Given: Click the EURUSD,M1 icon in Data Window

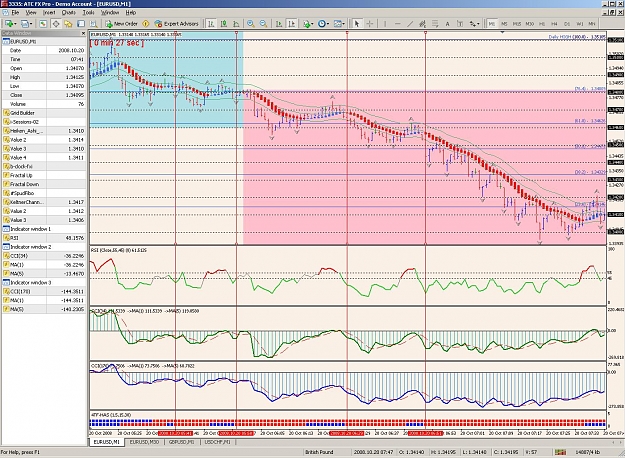Looking at the screenshot, I should [6, 41].
